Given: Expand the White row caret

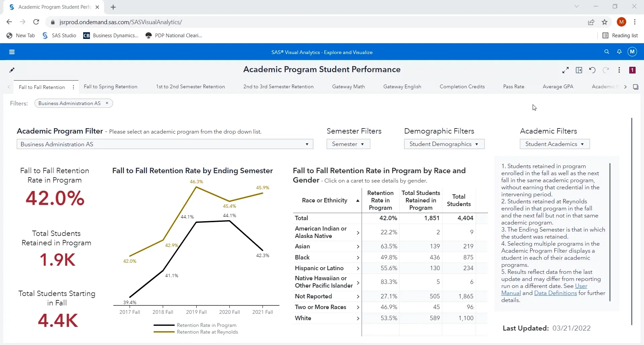Looking at the screenshot, I should (358, 318).
